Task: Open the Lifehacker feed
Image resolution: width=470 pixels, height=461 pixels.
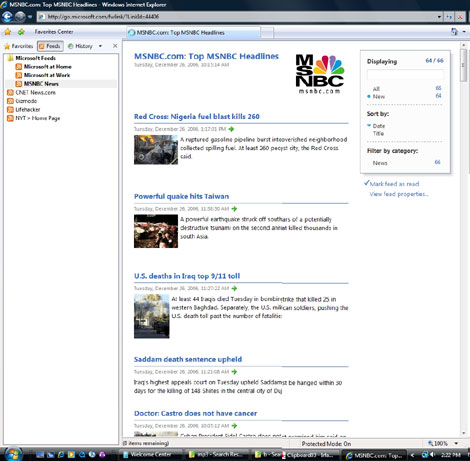Action: click(23, 110)
